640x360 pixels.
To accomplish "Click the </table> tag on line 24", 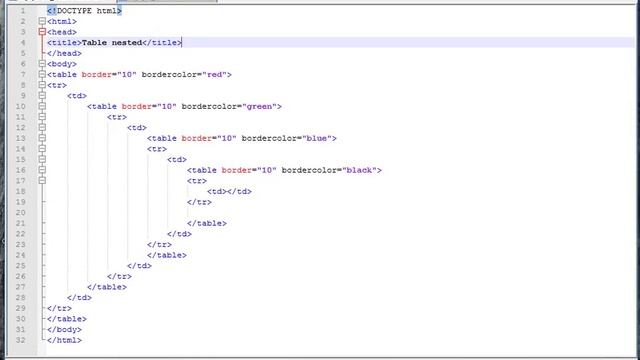I will (x=167, y=255).
